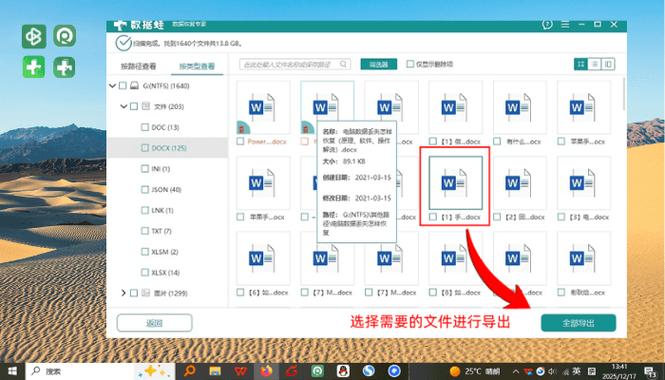Image resolution: width=665 pixels, height=380 pixels.
Task: Check the G:(NTFS) (1640) drive checkbox
Action: [123, 86]
